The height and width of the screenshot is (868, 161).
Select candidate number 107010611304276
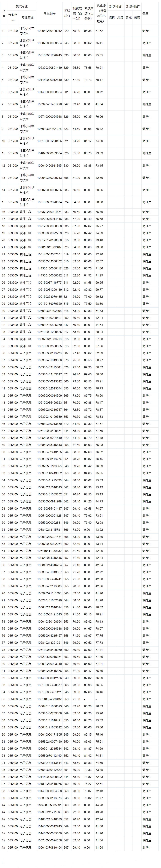(x=49, y=129)
